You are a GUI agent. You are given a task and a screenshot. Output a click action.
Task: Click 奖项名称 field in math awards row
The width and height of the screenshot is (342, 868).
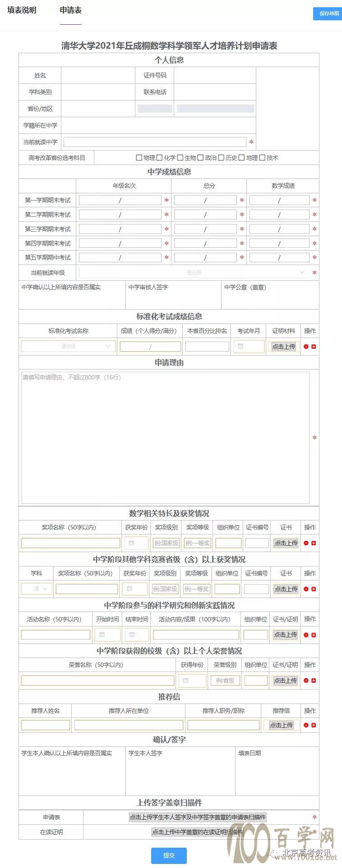coord(71,543)
